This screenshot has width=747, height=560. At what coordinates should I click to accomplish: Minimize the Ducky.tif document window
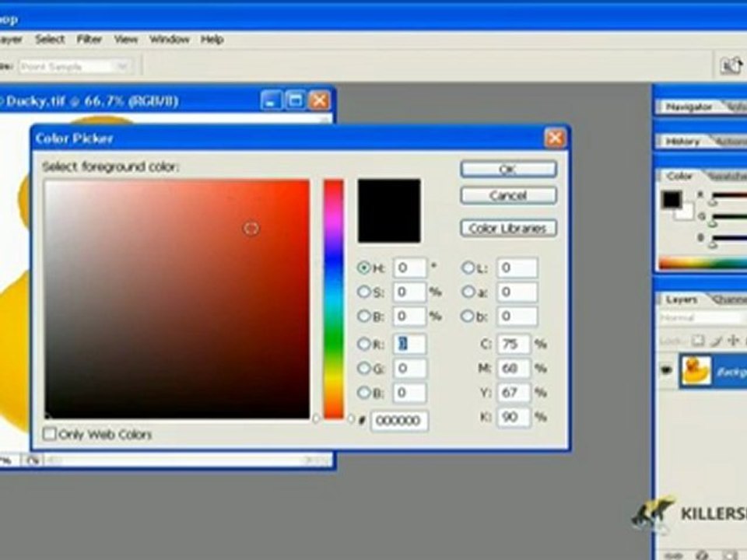pos(272,100)
